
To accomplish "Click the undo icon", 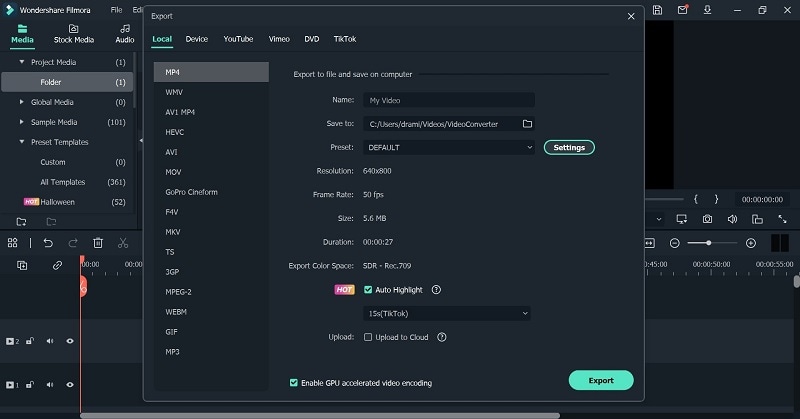I will point(48,243).
